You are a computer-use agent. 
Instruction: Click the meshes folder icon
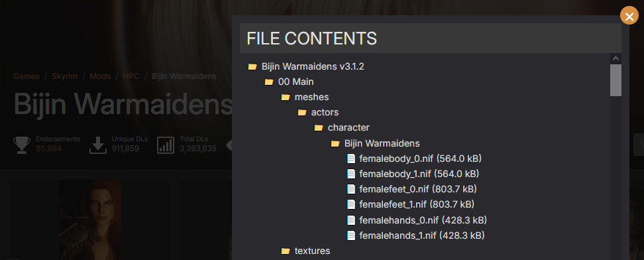pos(286,97)
